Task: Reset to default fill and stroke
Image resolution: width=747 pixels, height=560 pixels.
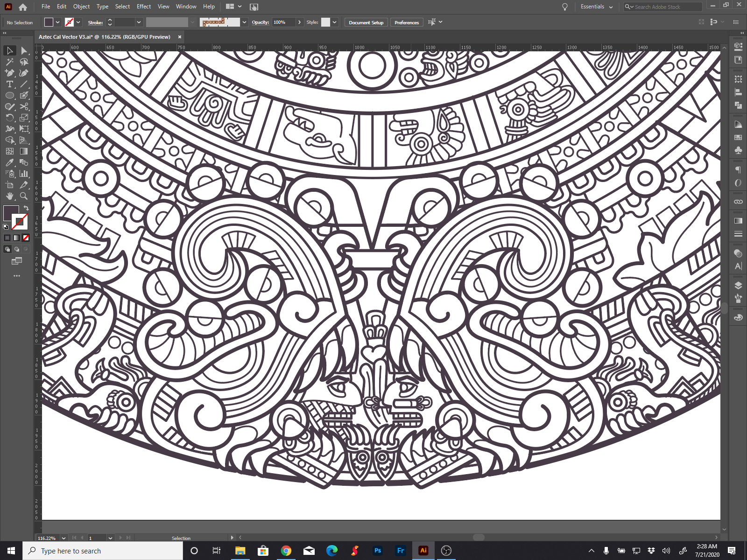Action: (x=6, y=227)
